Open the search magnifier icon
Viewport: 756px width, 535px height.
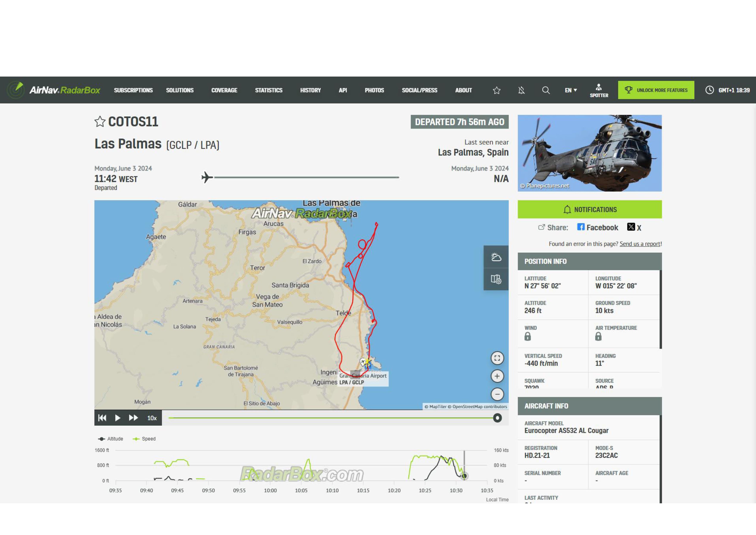coord(546,90)
